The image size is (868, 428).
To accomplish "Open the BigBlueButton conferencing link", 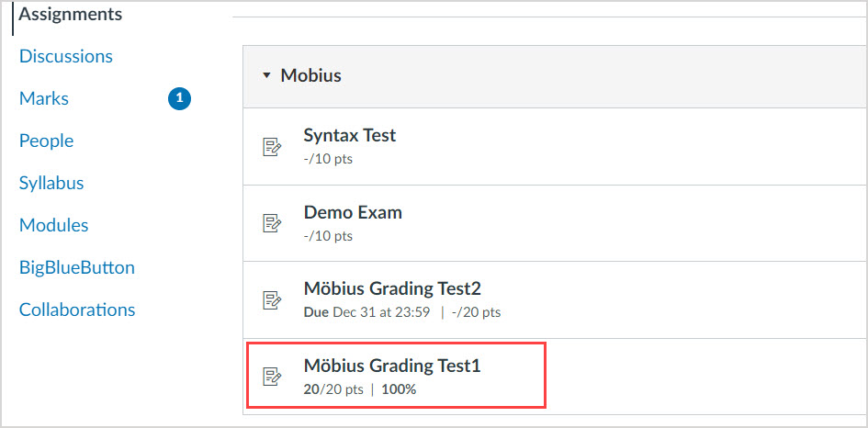I will pyautogui.click(x=77, y=267).
